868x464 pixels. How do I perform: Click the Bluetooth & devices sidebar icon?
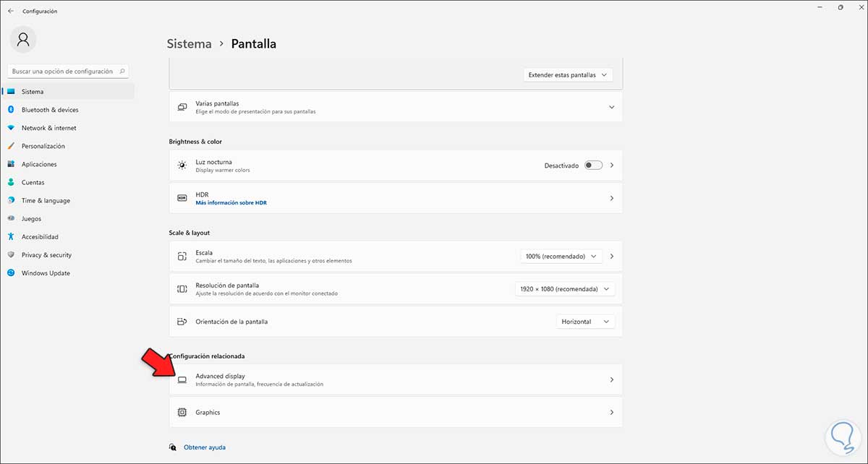(11, 110)
